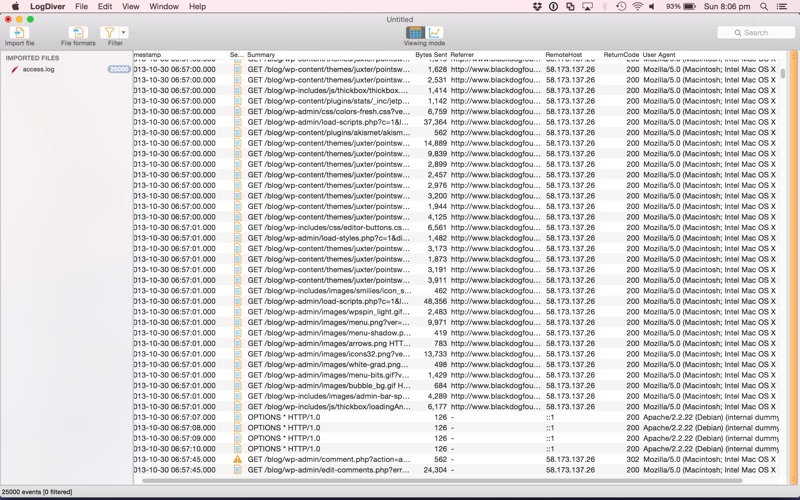This screenshot has width=800, height=500.
Task: Click the 48,356 bytes sent cell
Action: [x=435, y=301]
